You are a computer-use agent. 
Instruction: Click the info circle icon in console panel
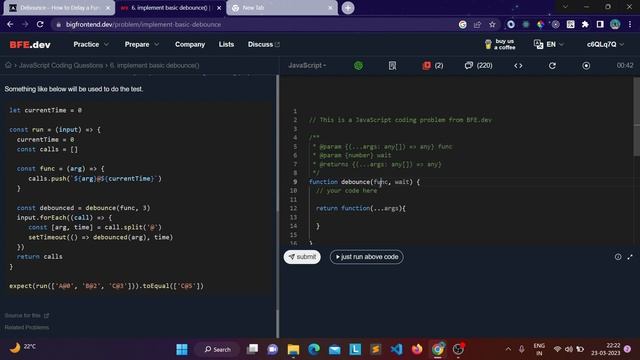[x=618, y=257]
